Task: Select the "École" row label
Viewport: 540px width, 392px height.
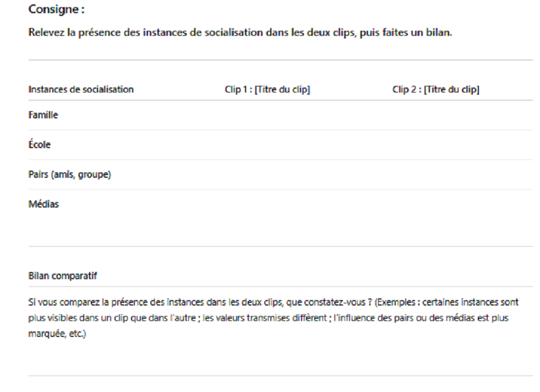Action: click(40, 145)
